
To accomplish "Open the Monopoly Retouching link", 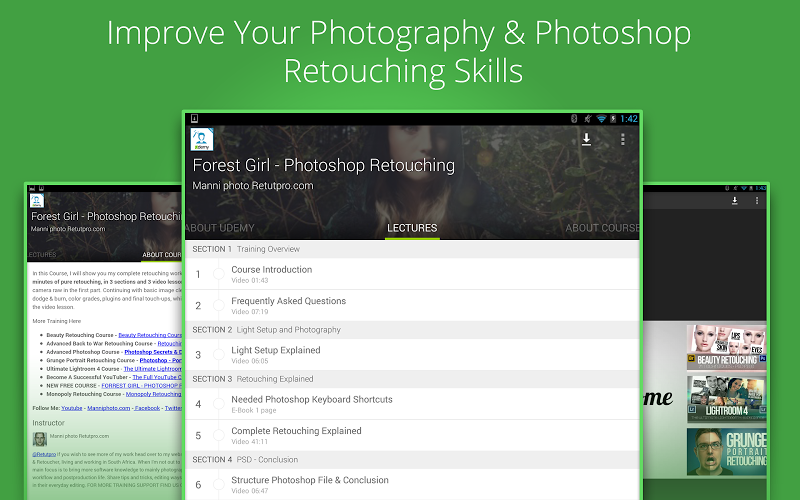I will pos(154,394).
